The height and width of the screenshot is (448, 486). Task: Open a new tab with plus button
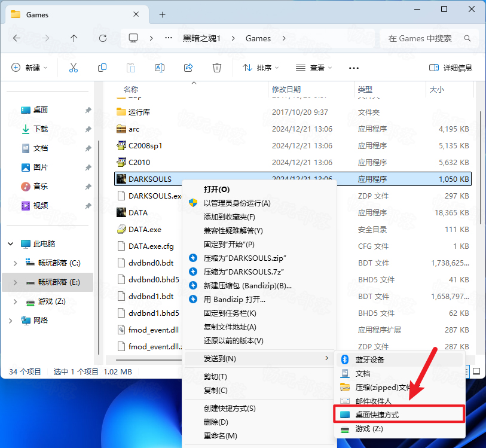pyautogui.click(x=162, y=14)
